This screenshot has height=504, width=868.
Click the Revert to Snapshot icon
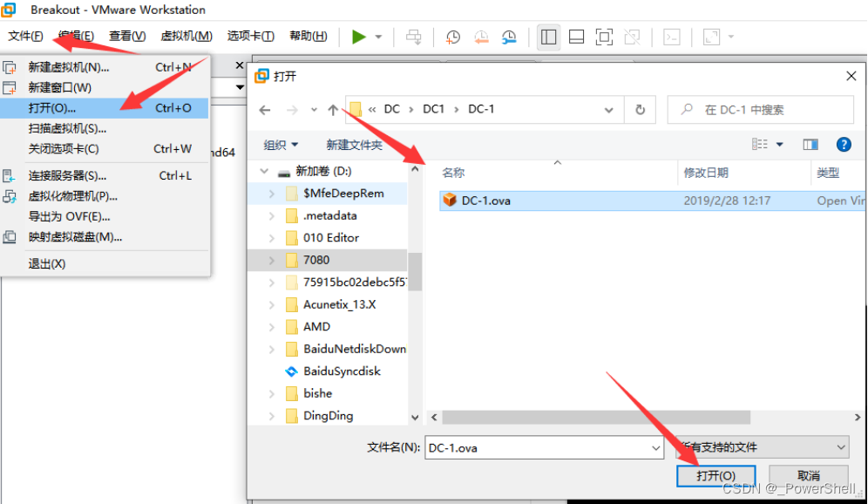pyautogui.click(x=481, y=37)
